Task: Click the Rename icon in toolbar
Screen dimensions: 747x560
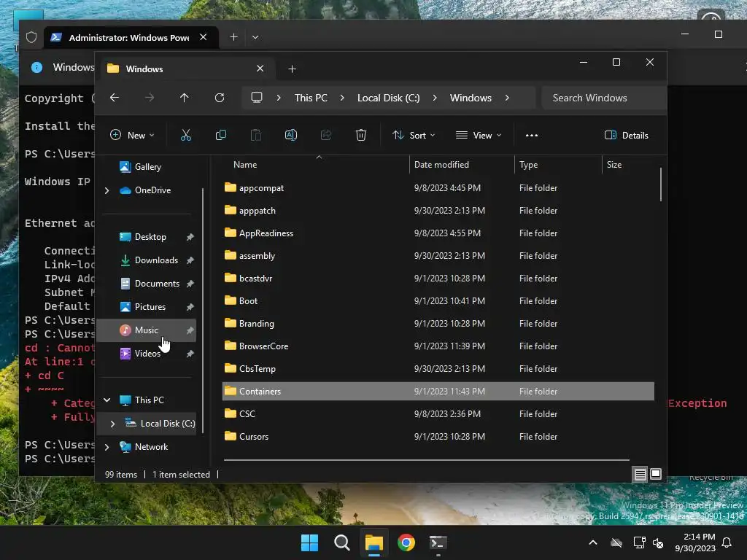Action: point(291,135)
